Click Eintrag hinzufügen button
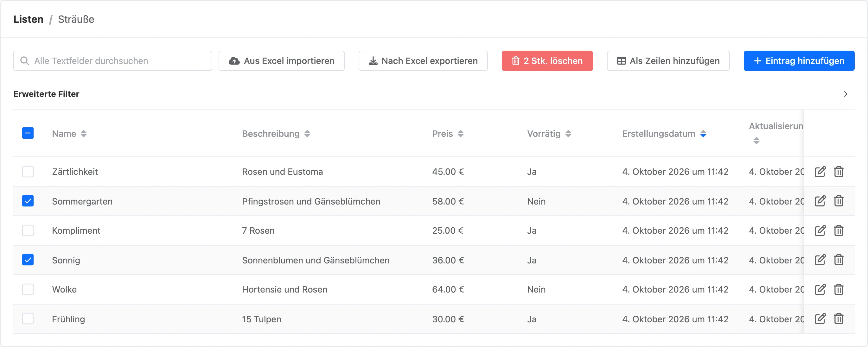The image size is (868, 347). tap(799, 61)
